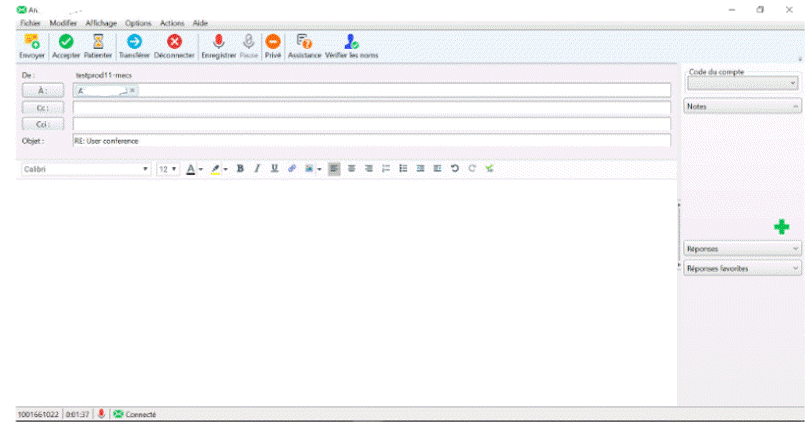Click the Envoyer send icon

[x=32, y=42]
